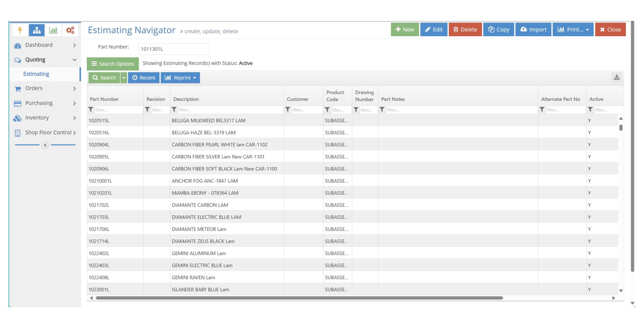The image size is (644, 328).
Task: Click the horizontal scrollbar of the grid
Action: coord(299,298)
